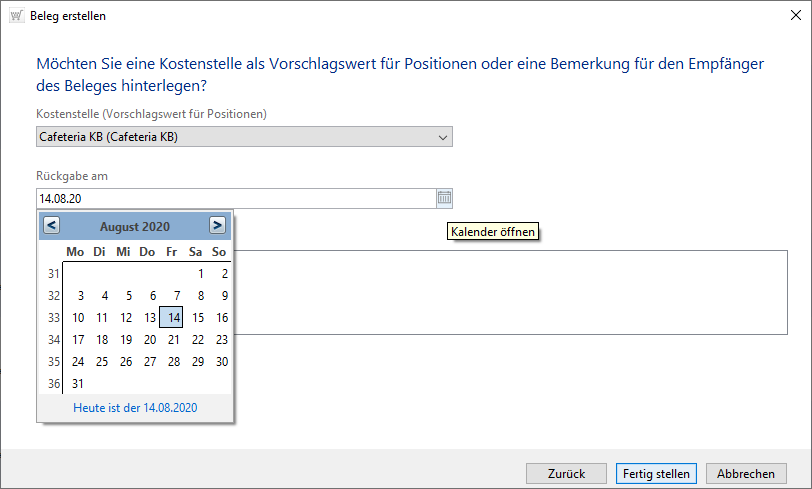Pick August 25 in the calendar
The height and width of the screenshot is (489, 812).
coord(102,362)
